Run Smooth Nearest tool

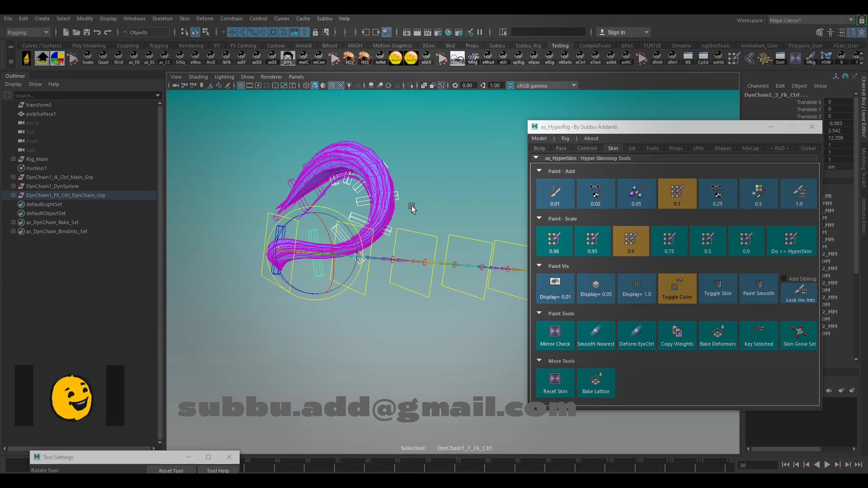595,336
